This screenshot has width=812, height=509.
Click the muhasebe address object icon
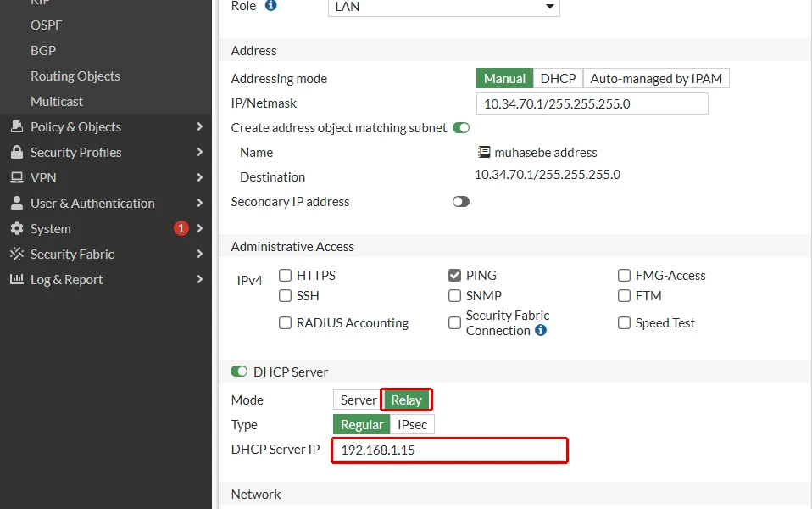(484, 152)
